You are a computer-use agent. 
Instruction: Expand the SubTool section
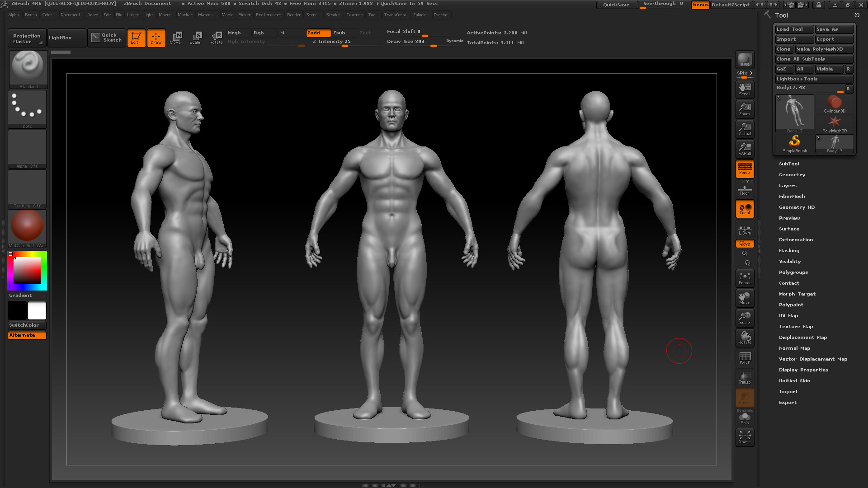pyautogui.click(x=789, y=164)
